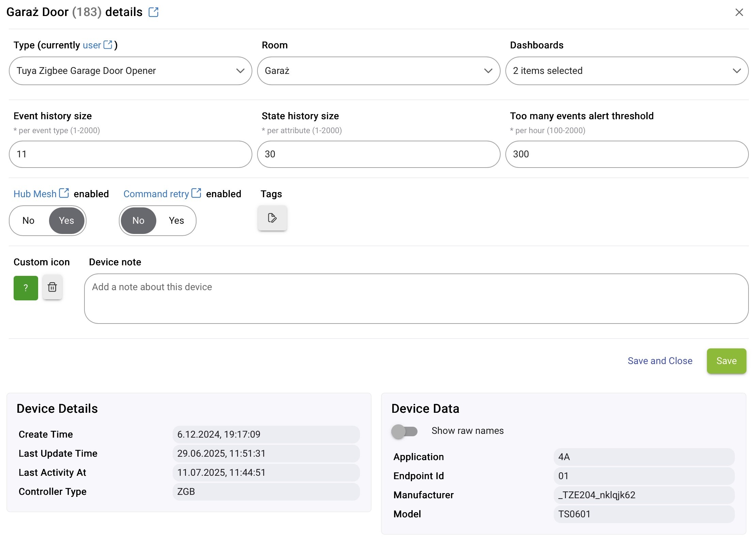Set Hub Mesh enabled to No
The height and width of the screenshot is (550, 756).
29,221
